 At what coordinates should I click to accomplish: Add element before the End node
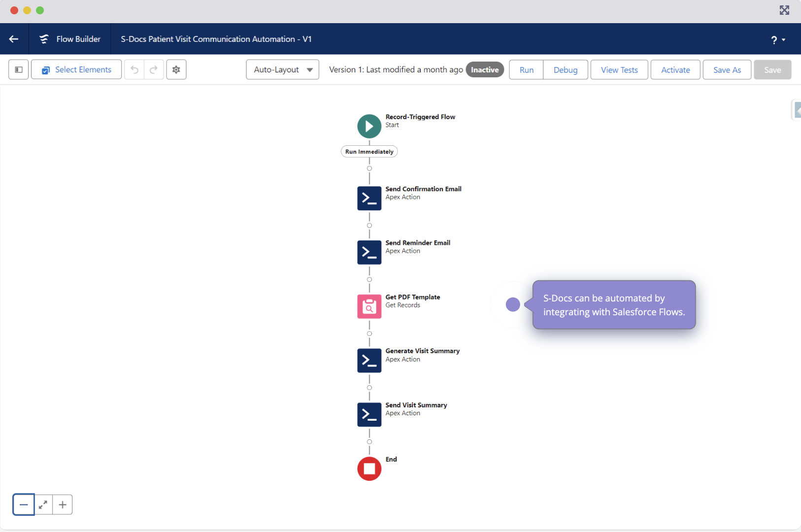(x=369, y=442)
